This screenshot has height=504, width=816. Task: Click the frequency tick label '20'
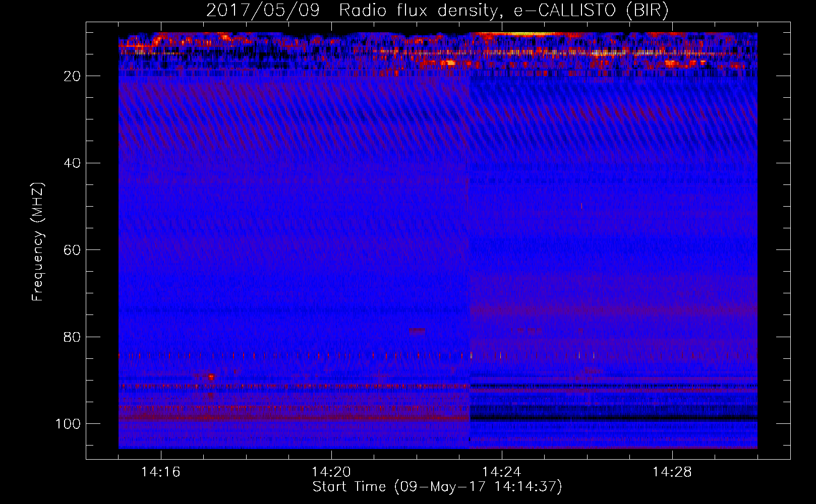tap(72, 76)
